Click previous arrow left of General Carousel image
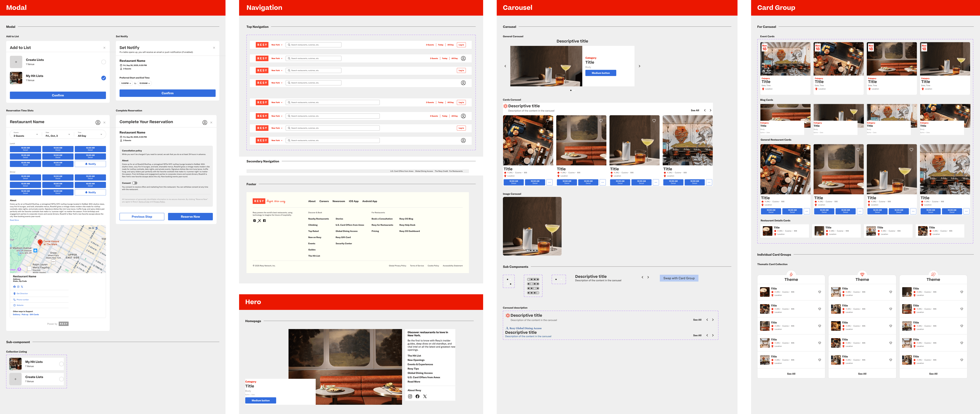Screen dimensions: 980x414 click(x=505, y=66)
